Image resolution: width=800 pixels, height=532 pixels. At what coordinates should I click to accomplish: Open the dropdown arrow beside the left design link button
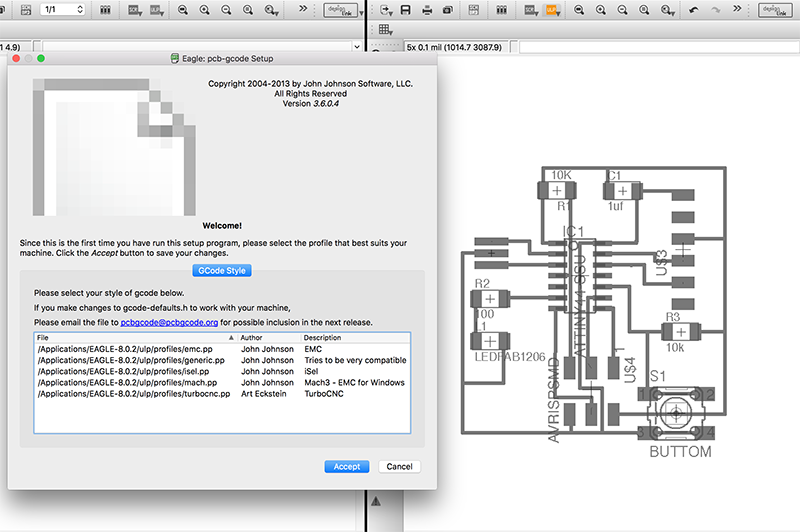[x=361, y=12]
